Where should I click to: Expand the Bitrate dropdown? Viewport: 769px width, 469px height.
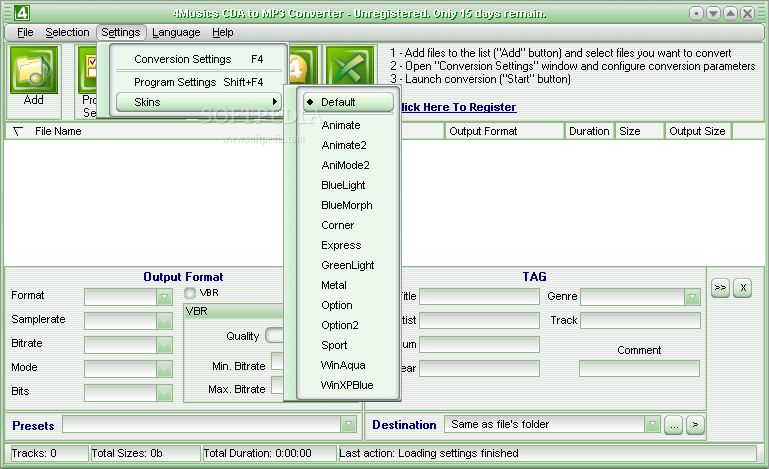pyautogui.click(x=164, y=345)
